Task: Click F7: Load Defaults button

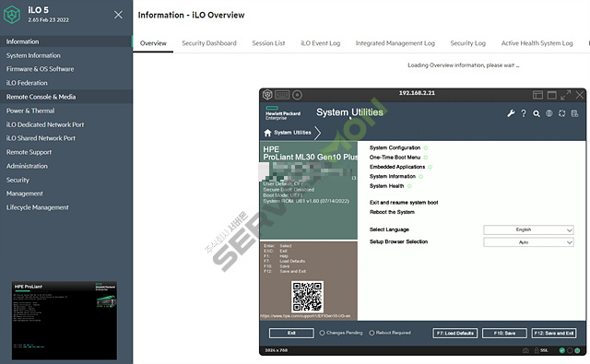Action: tap(455, 334)
